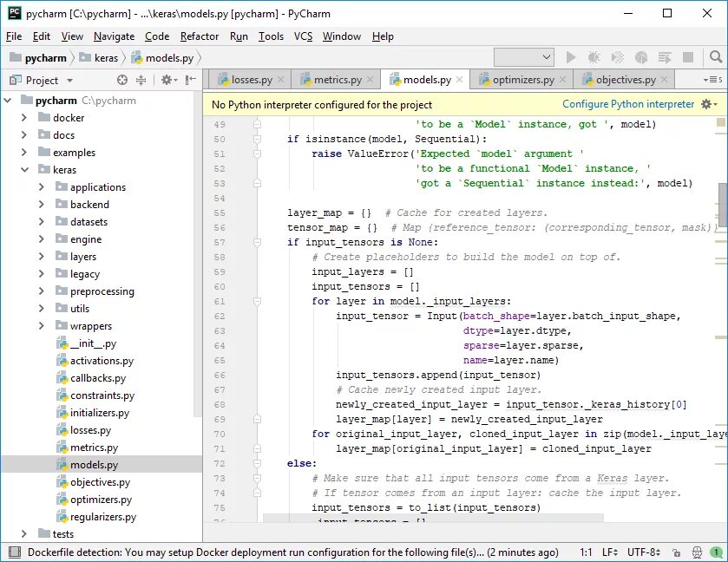Toggle fold marker at line 61
This screenshot has height=562, width=728.
click(257, 301)
